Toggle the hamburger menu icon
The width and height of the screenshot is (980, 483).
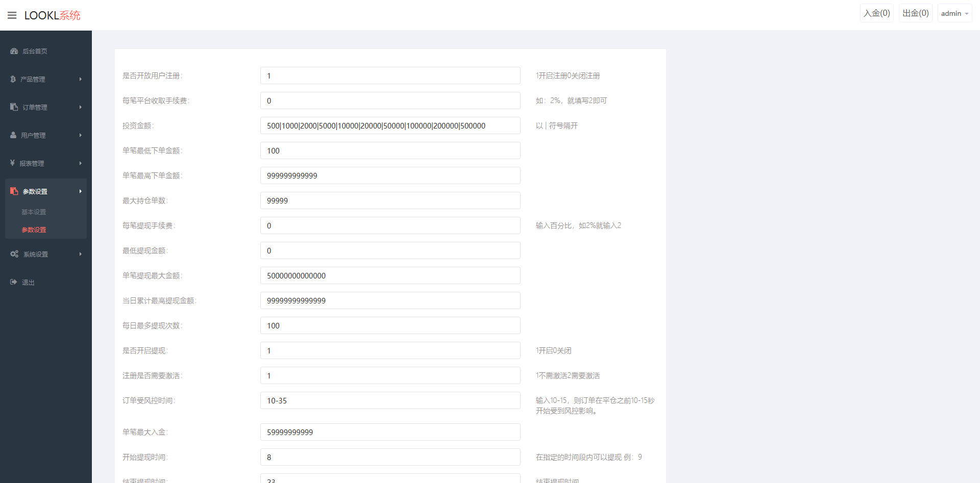tap(12, 15)
